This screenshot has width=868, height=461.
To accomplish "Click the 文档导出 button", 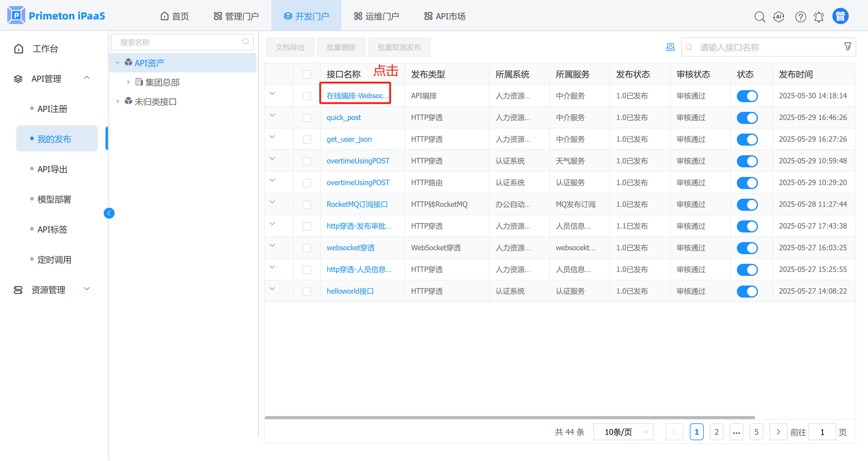I will (x=290, y=47).
